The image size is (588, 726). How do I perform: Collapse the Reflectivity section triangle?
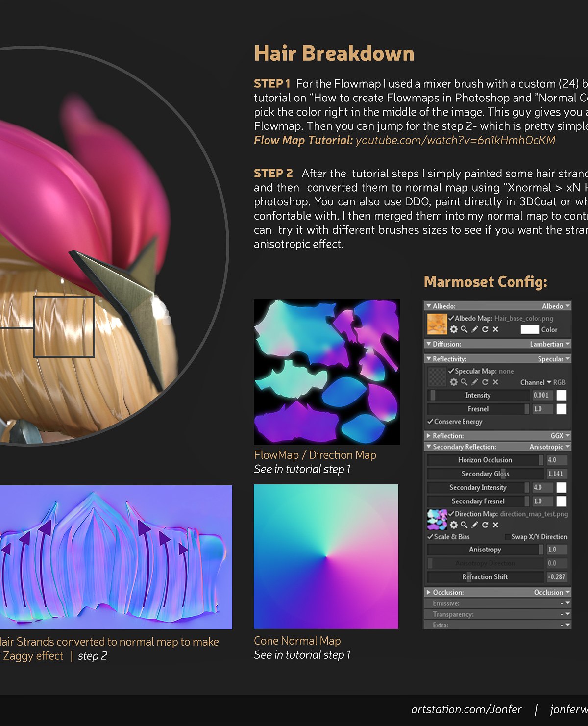pos(429,359)
